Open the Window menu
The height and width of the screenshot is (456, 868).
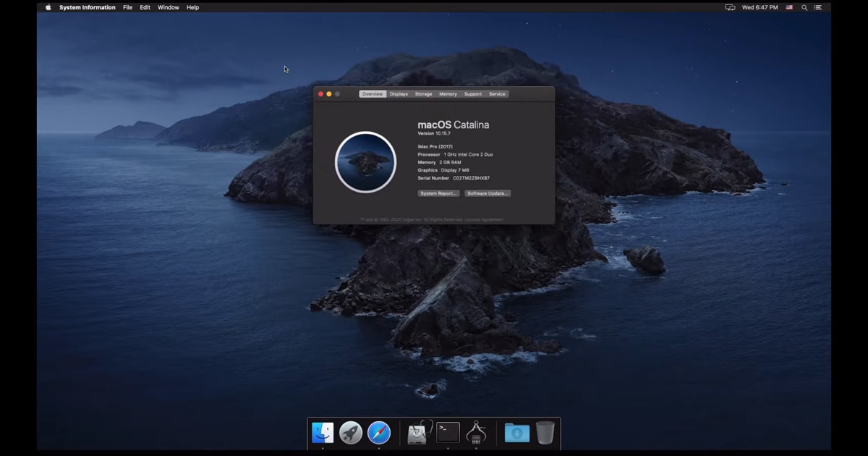169,7
